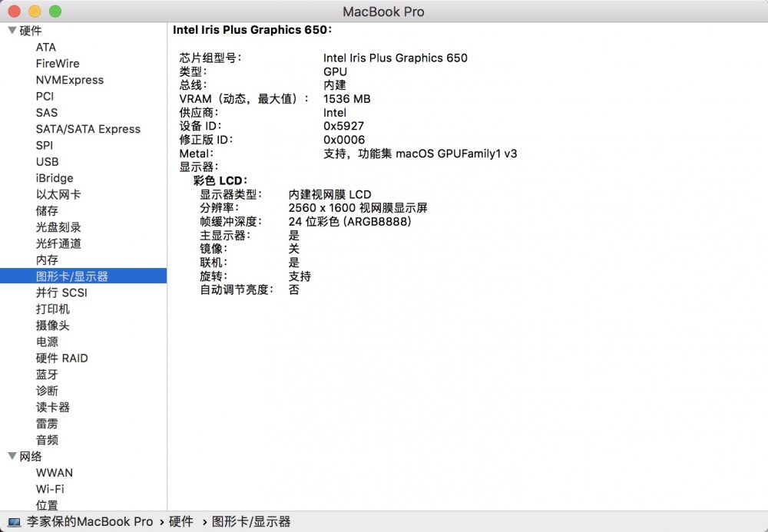Select 打印机 in the hardware list
This screenshot has width=768, height=532.
point(52,309)
